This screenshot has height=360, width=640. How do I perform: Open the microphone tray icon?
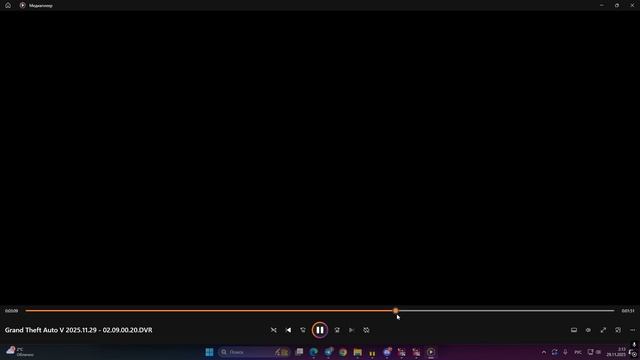coord(565,352)
